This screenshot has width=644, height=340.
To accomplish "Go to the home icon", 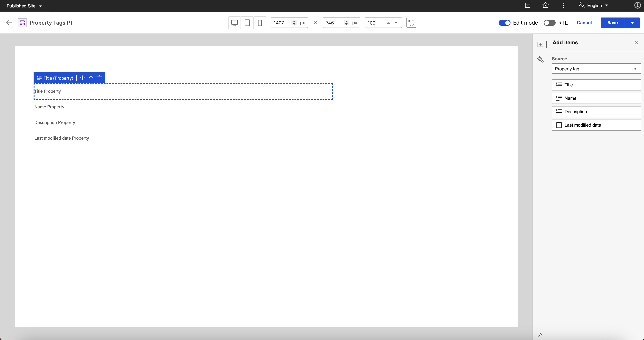I will (x=546, y=5).
